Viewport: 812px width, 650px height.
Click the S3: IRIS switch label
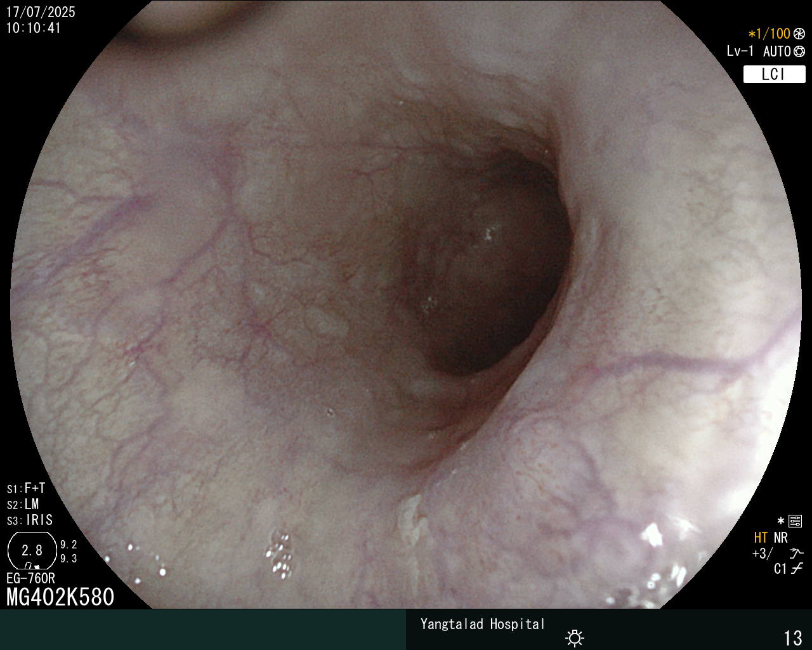[30, 520]
